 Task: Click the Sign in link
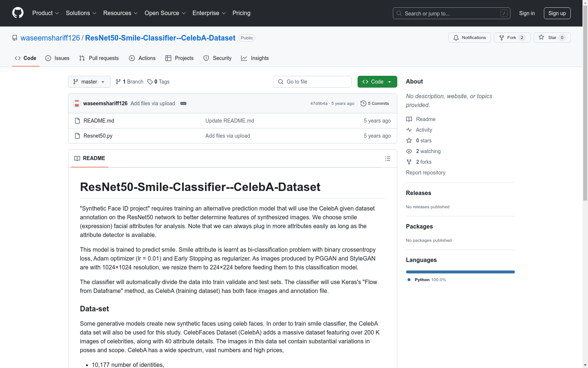tap(527, 13)
